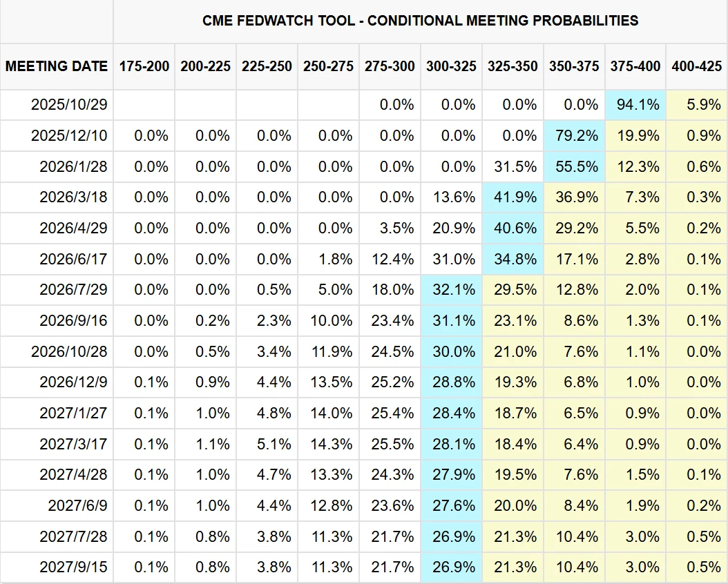Select the 300-325 column header
The height and width of the screenshot is (584, 728).
tap(451, 66)
